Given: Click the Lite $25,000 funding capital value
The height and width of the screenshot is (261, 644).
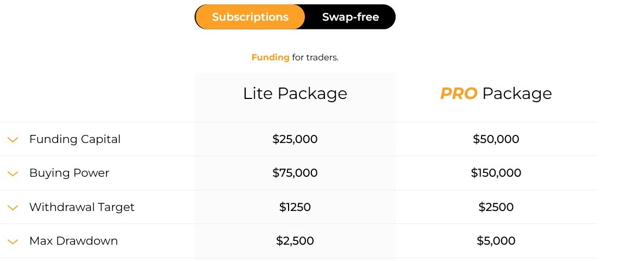Looking at the screenshot, I should 295,139.
